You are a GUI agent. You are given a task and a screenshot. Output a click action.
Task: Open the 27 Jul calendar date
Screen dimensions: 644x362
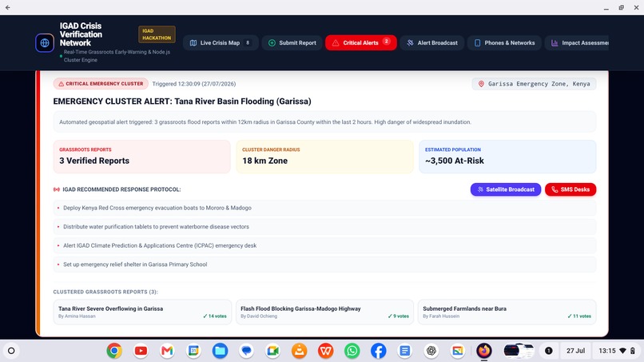click(x=575, y=351)
